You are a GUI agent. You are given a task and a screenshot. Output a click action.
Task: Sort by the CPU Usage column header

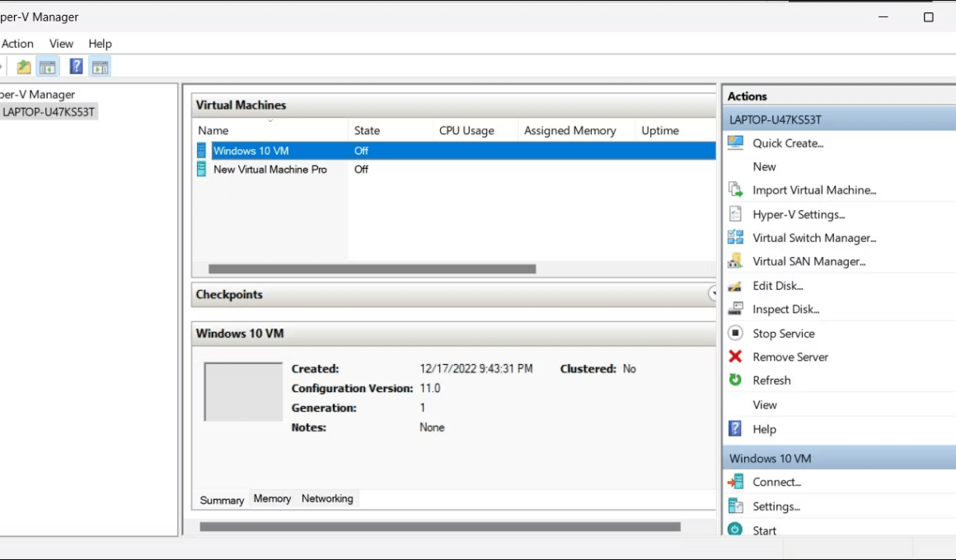pyautogui.click(x=476, y=130)
